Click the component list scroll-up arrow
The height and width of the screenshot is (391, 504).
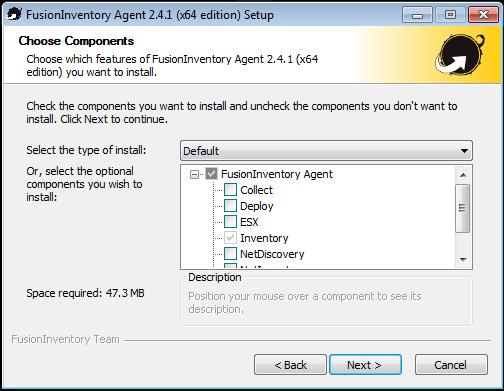tap(463, 175)
